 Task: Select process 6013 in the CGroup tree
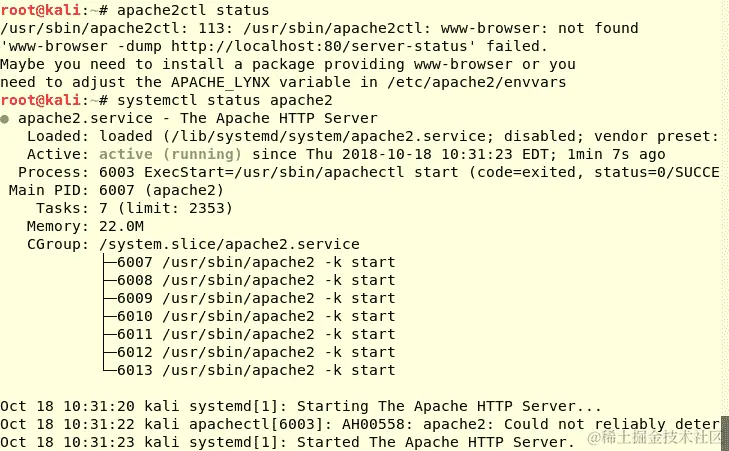click(256, 370)
